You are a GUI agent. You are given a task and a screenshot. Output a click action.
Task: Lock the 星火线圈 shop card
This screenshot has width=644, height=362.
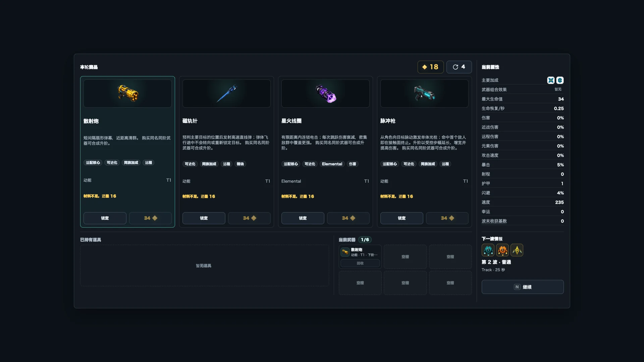point(303,218)
